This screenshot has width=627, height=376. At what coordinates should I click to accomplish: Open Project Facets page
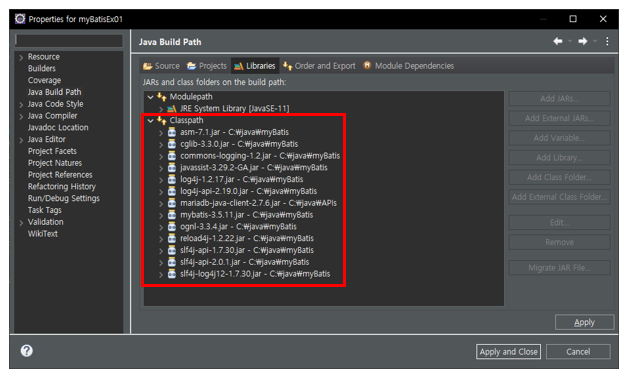52,151
